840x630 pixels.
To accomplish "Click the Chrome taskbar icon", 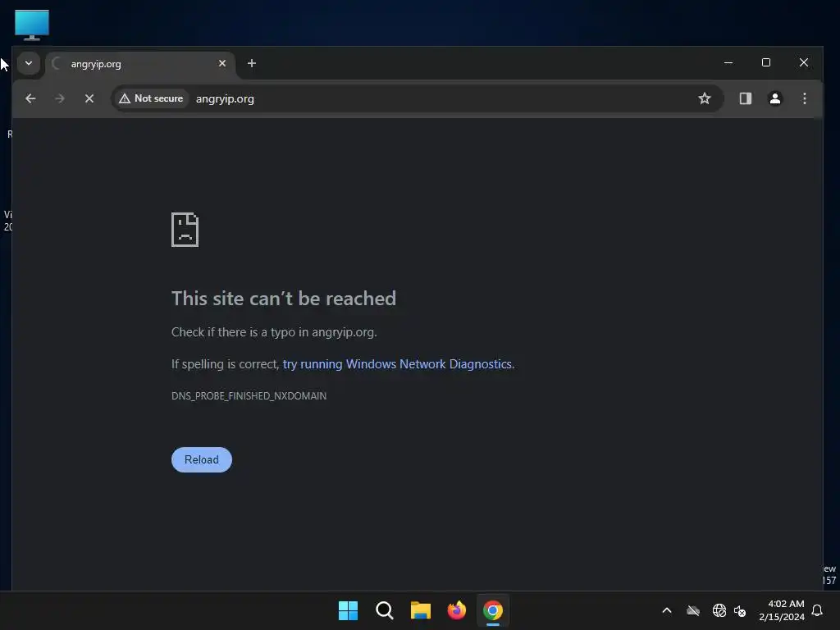I will coord(493,610).
